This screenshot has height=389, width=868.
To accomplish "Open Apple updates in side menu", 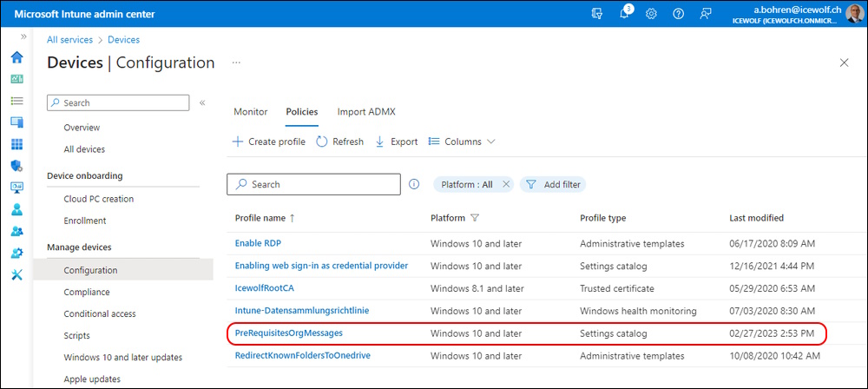I will [92, 379].
